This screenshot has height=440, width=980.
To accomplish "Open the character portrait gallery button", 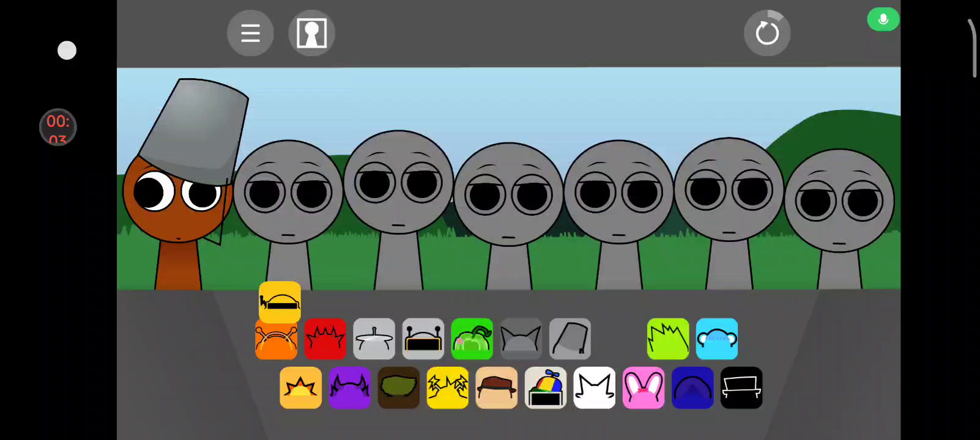I will 311,33.
